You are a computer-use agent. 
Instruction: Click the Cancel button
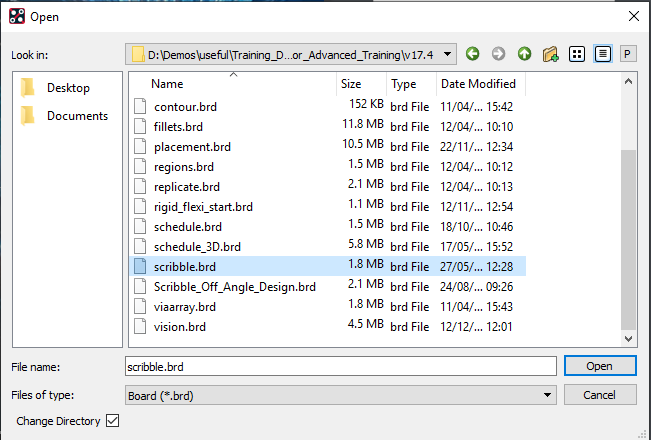coord(600,395)
